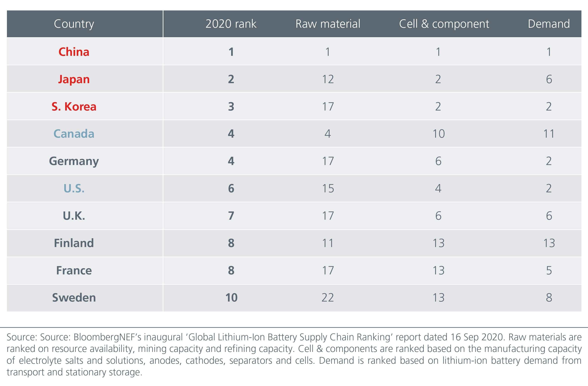Viewport: 588px width, 386px height.
Task: Select Canada's cell & component rank 10
Action: [x=439, y=134]
